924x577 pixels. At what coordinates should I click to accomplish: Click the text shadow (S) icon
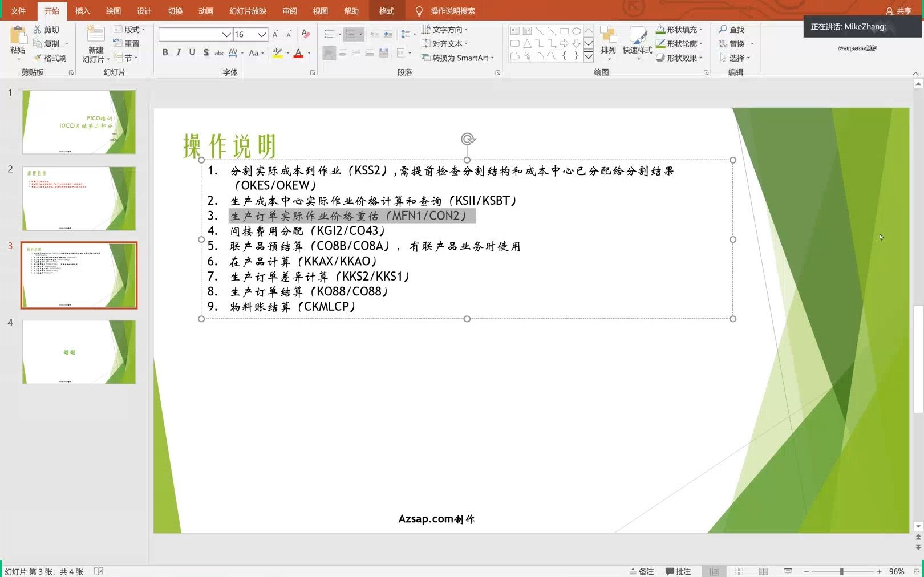pos(205,52)
